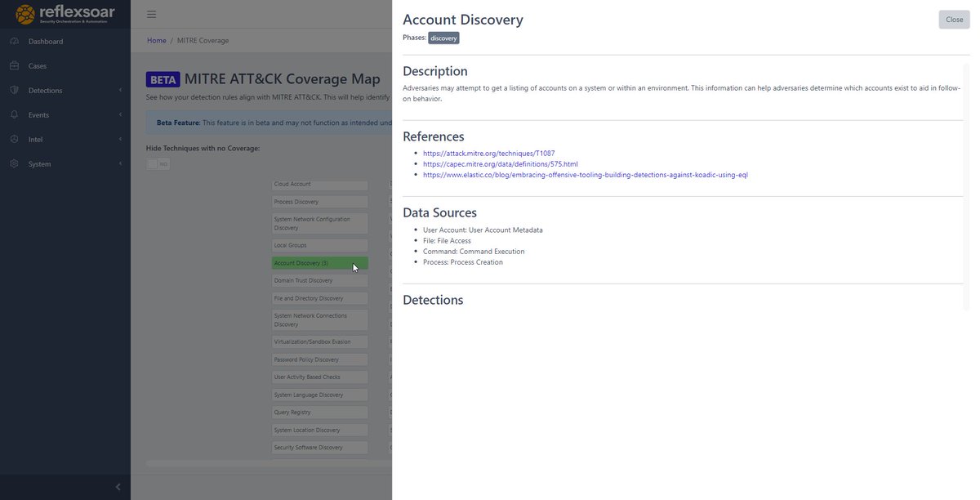
Task: Expand the Intel sidebar section
Action: click(120, 139)
